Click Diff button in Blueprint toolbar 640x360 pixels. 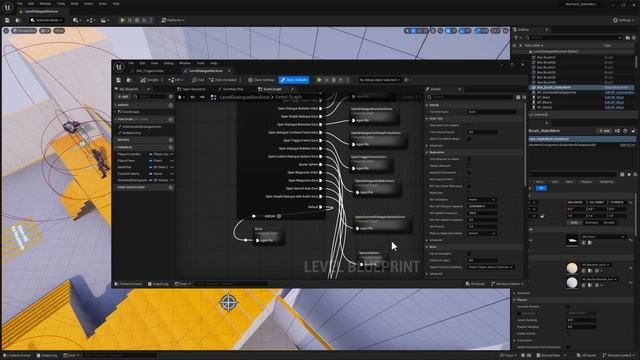pos(177,80)
